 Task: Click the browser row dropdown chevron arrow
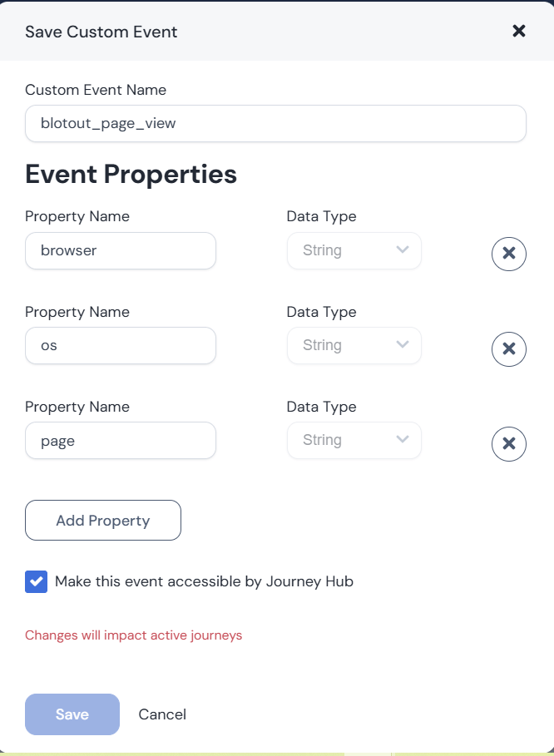(403, 250)
